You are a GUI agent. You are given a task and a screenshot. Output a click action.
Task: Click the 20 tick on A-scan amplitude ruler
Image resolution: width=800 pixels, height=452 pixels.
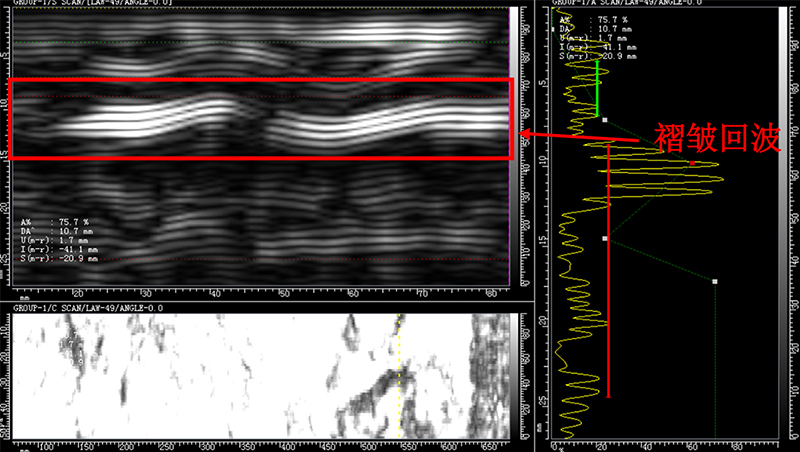(602, 447)
